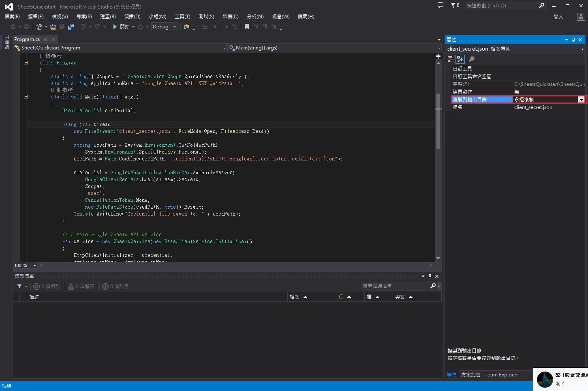Toggle alphabetical sort in the Properties panel
This screenshot has height=391, width=588.
pyautogui.click(x=460, y=59)
